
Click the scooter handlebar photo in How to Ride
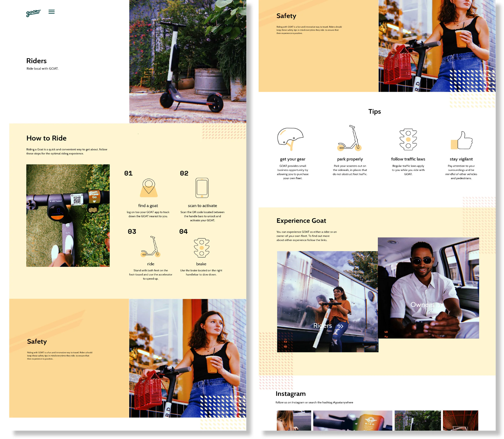pos(68,216)
